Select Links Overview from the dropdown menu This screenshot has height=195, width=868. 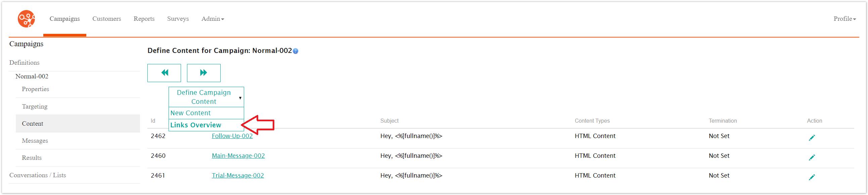196,125
